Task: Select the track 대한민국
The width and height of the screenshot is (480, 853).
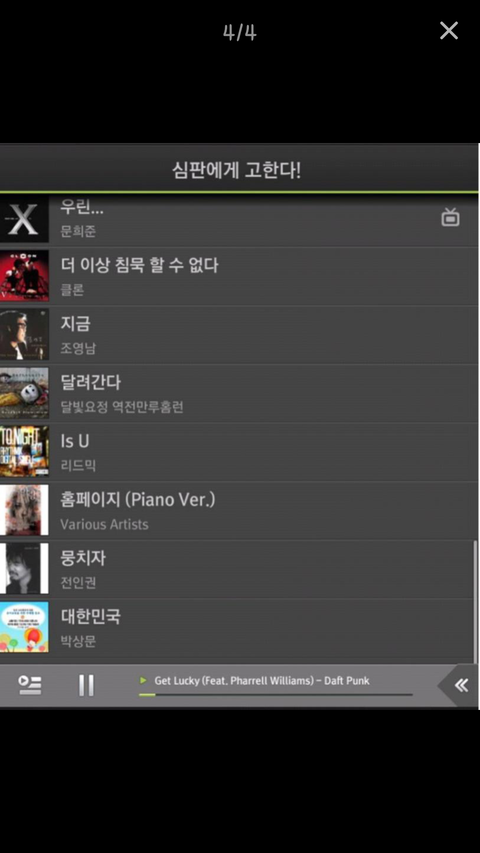Action: 239,628
